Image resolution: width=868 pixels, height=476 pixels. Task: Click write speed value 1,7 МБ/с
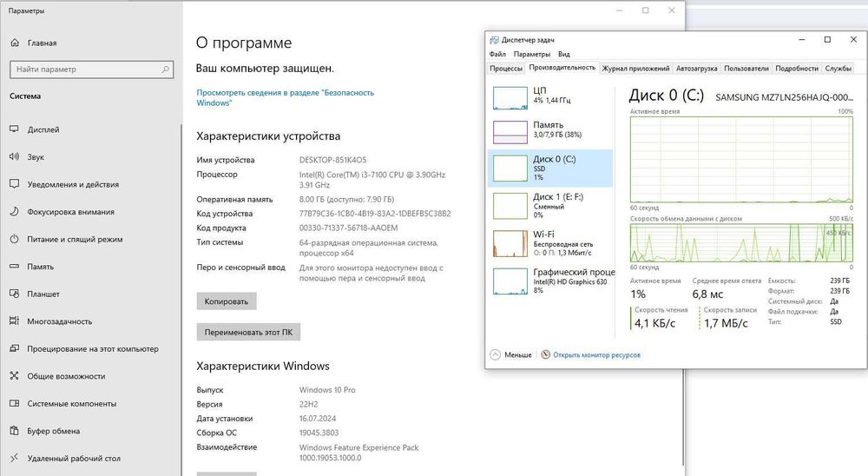coord(726,323)
